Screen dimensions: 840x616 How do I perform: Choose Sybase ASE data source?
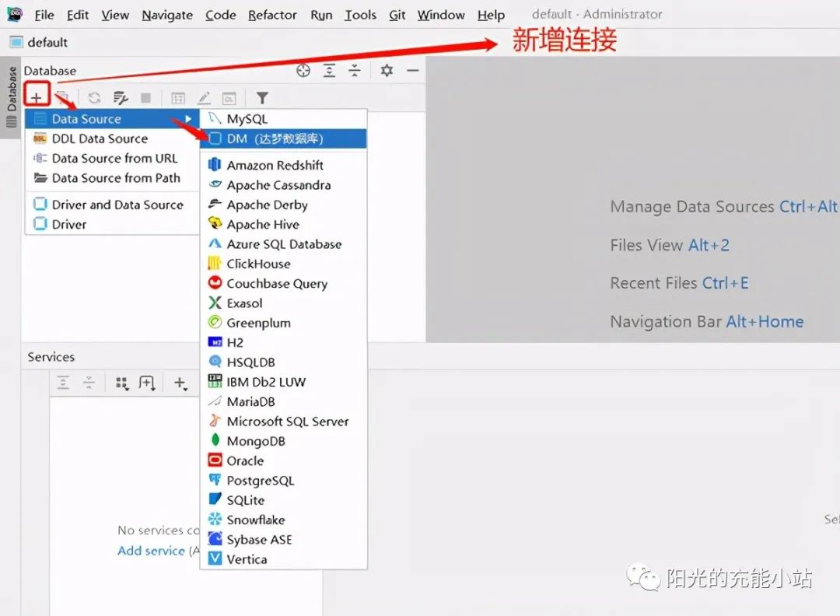point(283,540)
